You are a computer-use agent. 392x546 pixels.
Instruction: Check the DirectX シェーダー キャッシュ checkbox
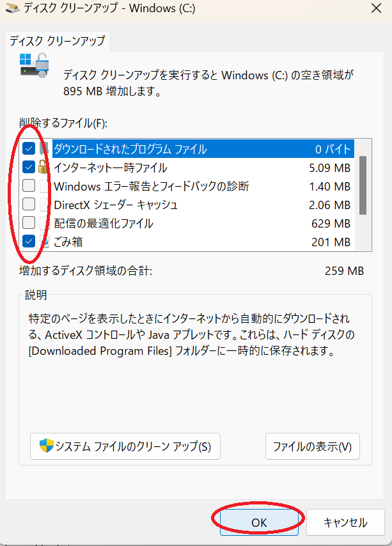pyautogui.click(x=29, y=204)
